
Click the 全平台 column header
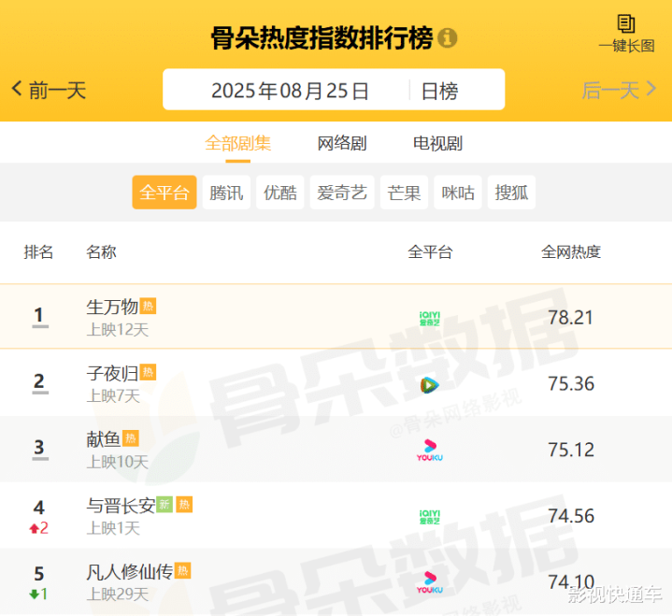coord(430,251)
